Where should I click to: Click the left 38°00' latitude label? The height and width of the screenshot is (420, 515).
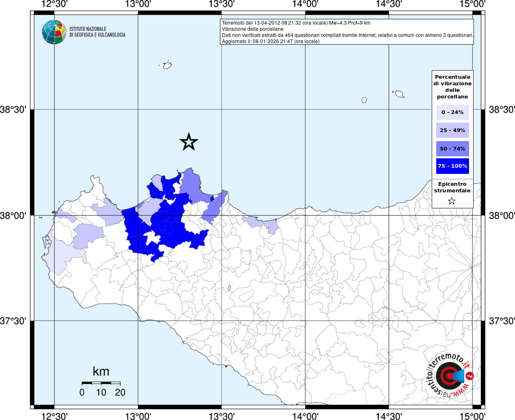13,215
